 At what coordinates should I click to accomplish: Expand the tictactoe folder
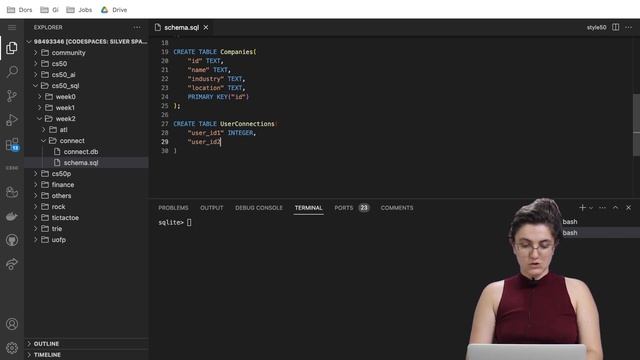pyautogui.click(x=87, y=218)
